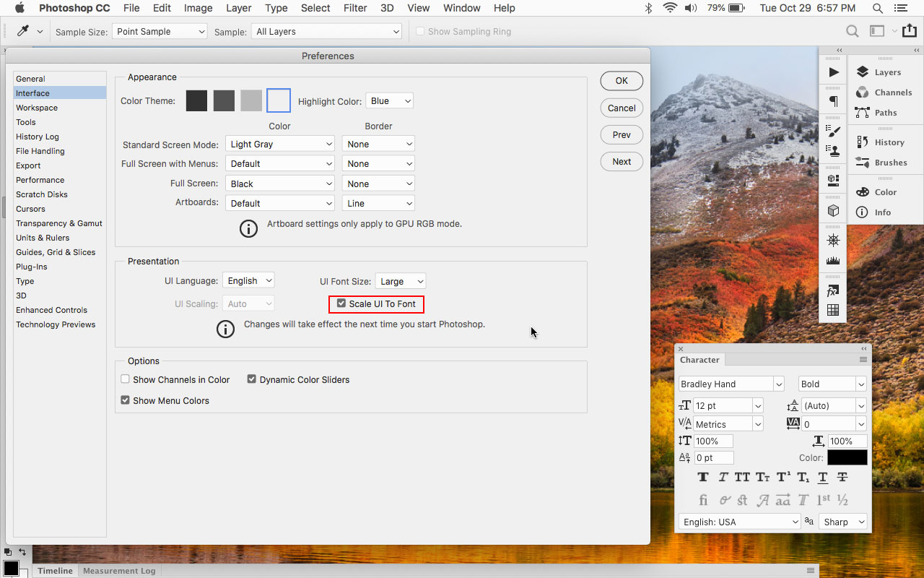Open the anti-aliasing dropdown set to Sharp
The height and width of the screenshot is (578, 924).
point(842,521)
